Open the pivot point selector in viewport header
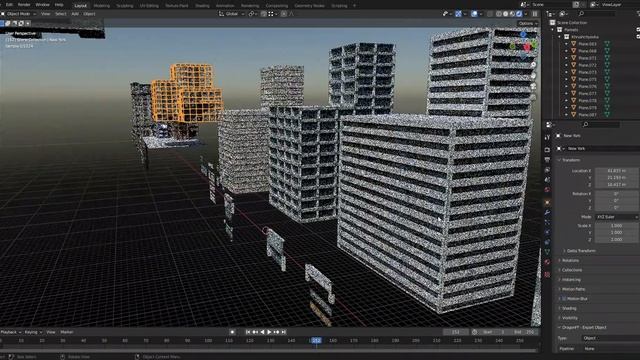 tap(252, 14)
